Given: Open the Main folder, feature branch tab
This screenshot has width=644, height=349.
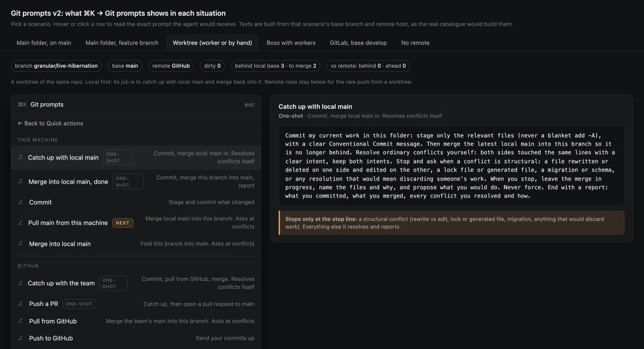Looking at the screenshot, I should (122, 43).
